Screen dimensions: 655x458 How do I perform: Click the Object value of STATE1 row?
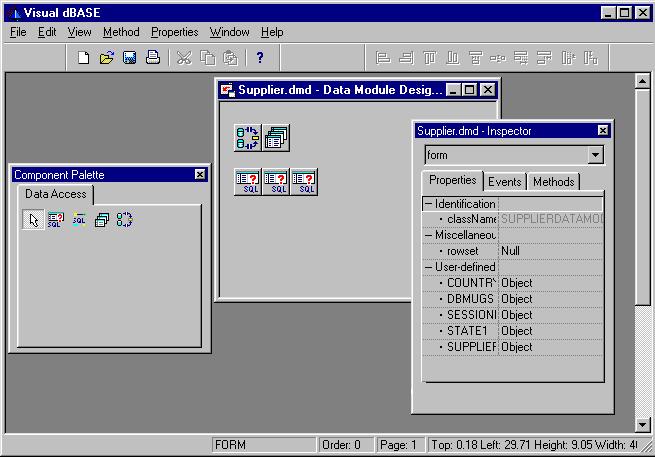pyautogui.click(x=517, y=331)
